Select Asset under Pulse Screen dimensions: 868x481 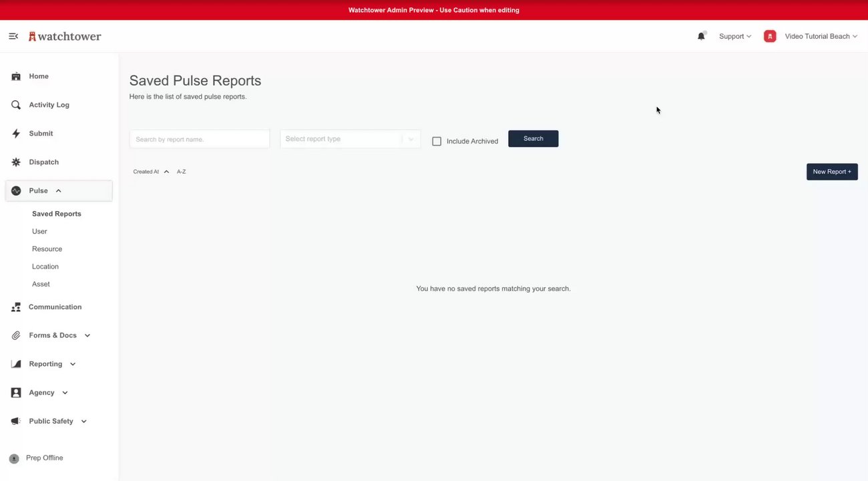click(x=41, y=284)
